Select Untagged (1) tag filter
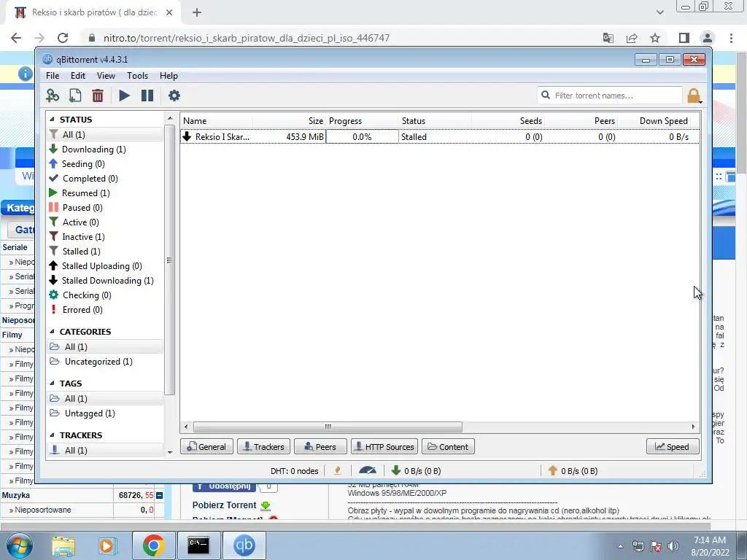 tap(105, 413)
